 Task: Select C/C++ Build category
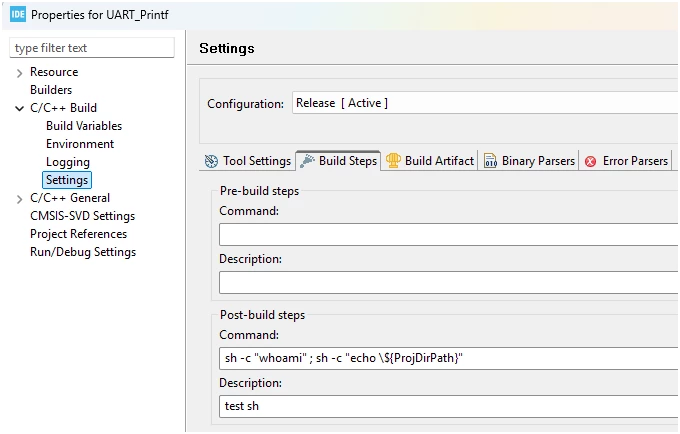click(63, 108)
